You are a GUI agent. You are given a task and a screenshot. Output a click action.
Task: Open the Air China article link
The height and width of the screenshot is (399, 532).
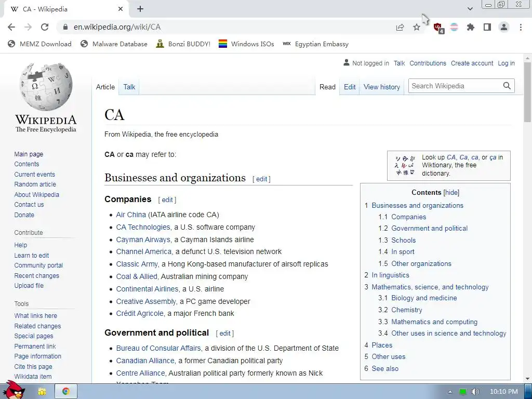coord(131,215)
